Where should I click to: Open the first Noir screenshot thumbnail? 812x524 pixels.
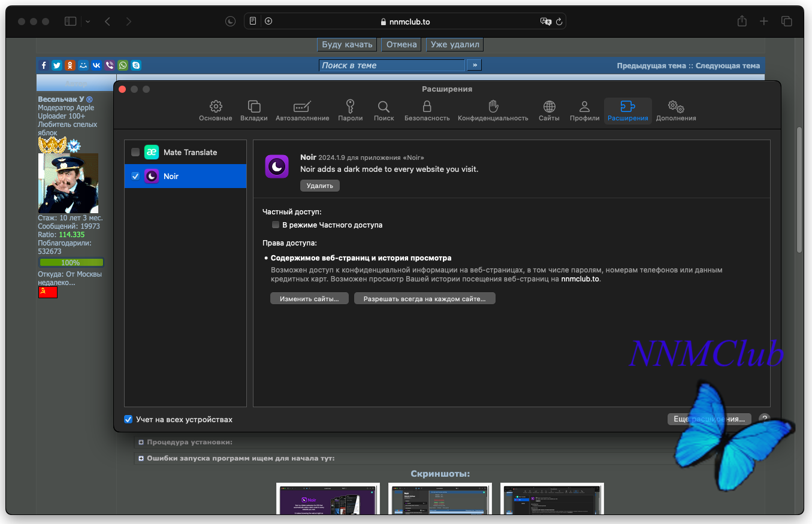pyautogui.click(x=328, y=498)
